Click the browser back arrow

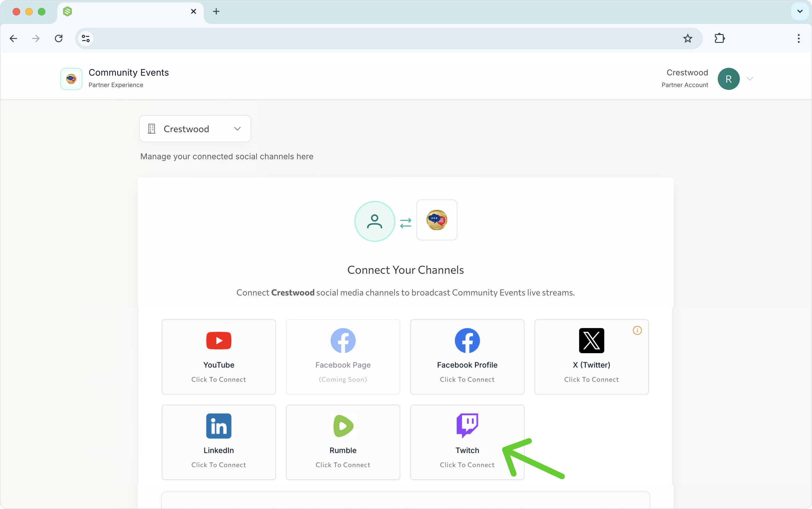[14, 38]
